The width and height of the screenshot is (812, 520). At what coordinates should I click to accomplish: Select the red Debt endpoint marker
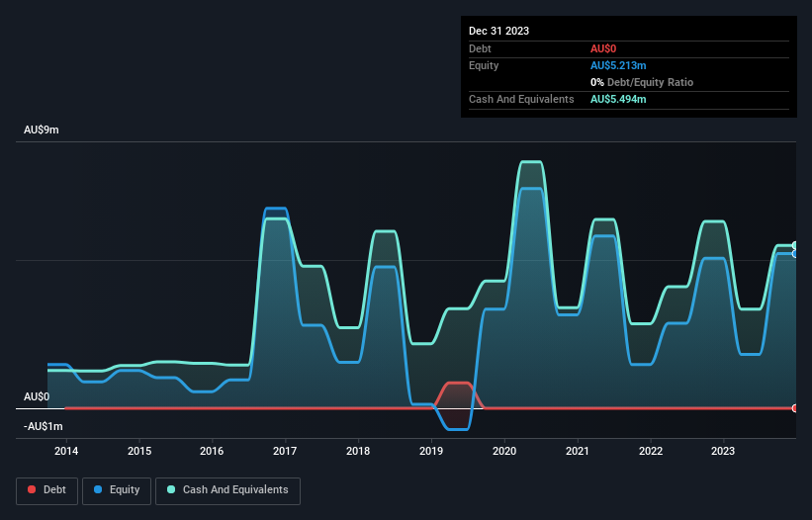point(795,408)
